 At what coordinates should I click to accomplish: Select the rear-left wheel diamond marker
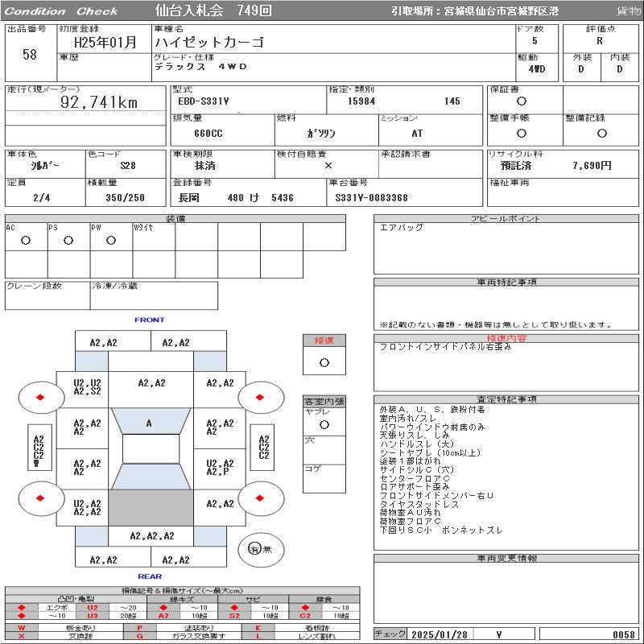39,499
